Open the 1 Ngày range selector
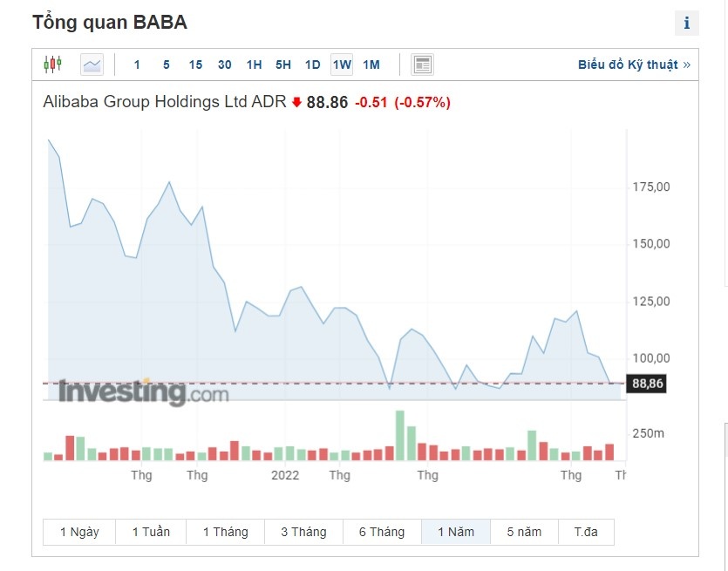The width and height of the screenshot is (728, 571). point(78,532)
